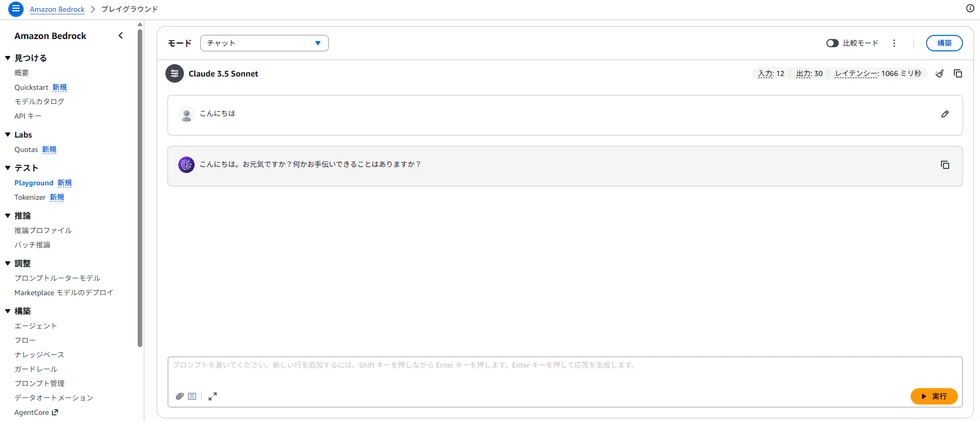Collapse the 推論 section
980x421 pixels.
coord(8,216)
